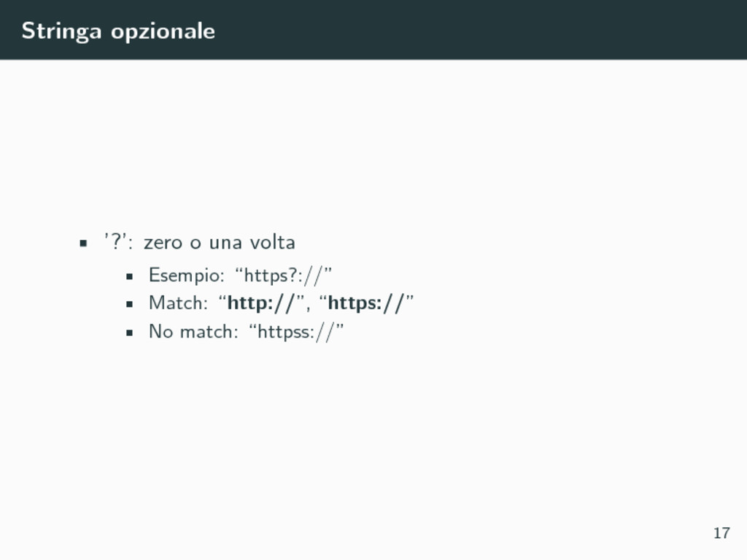This screenshot has width=747, height=560.
Task: Select the text "httpss://"
Action: click(296, 332)
